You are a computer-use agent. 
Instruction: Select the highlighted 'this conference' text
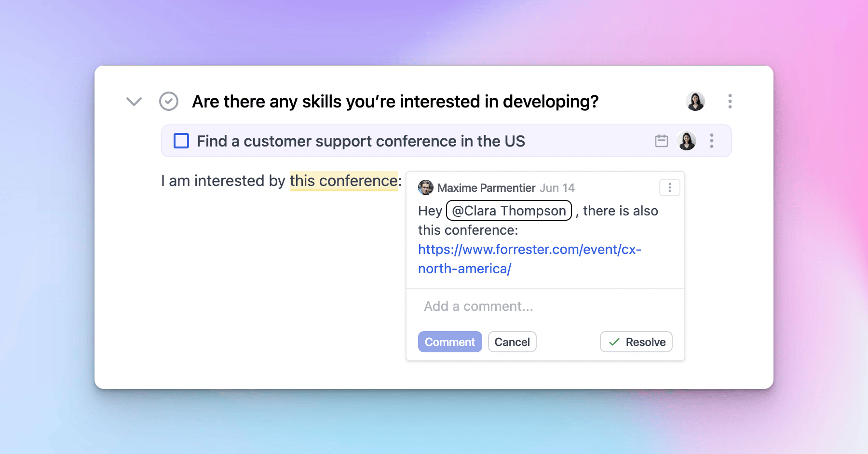pyautogui.click(x=343, y=181)
